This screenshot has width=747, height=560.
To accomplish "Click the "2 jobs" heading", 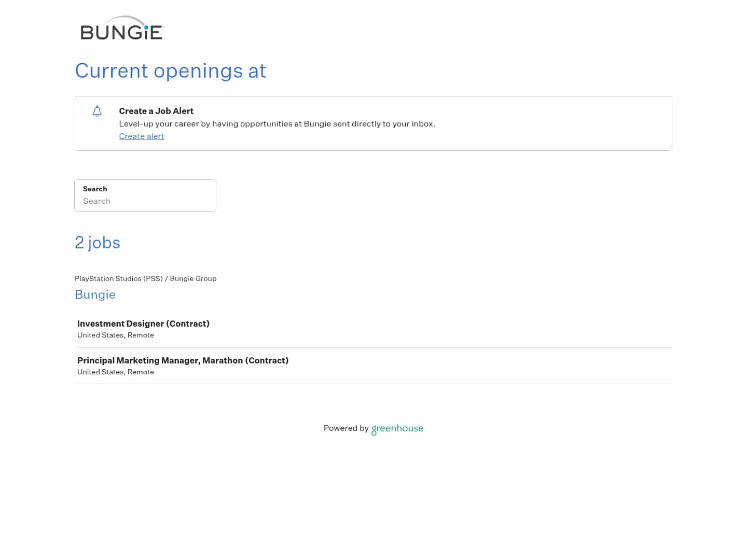I will 98,243.
